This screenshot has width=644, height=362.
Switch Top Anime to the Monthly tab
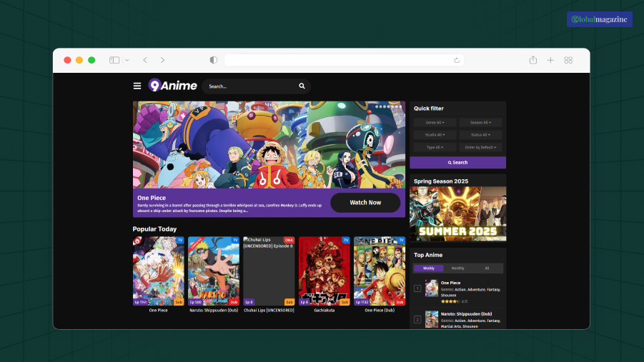coord(457,268)
